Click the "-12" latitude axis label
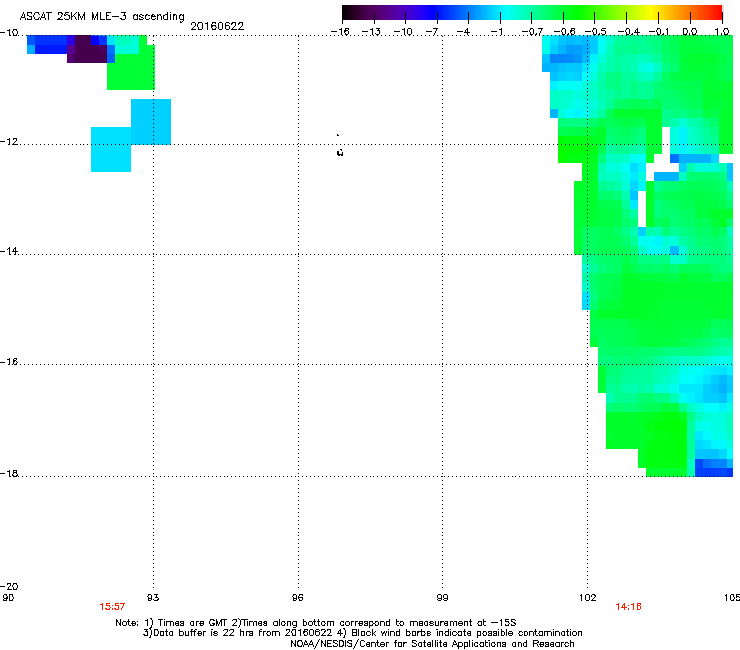 pos(9,142)
